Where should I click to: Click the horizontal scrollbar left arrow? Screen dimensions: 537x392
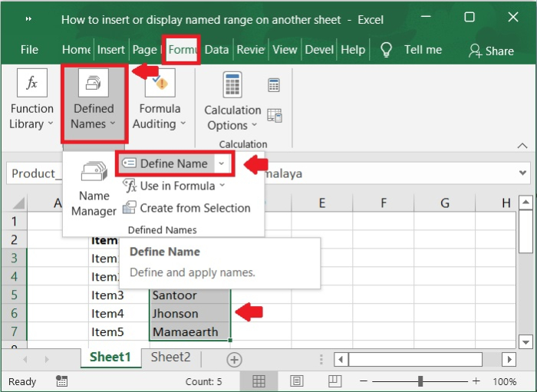341,360
